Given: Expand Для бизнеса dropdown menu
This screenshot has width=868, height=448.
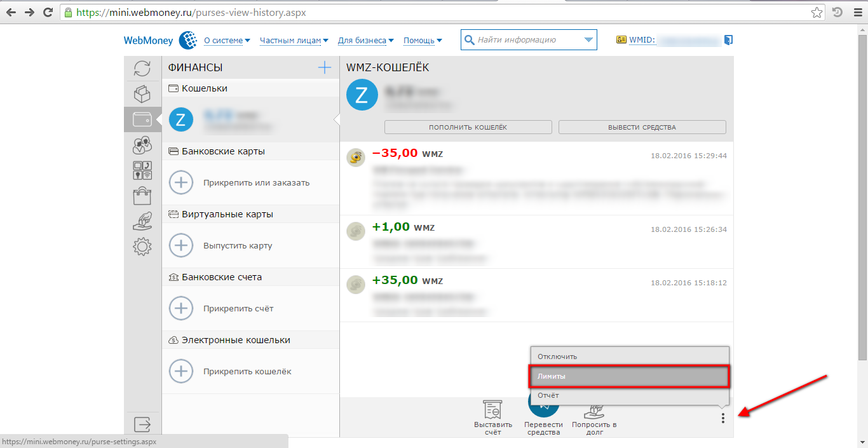Looking at the screenshot, I should coord(365,41).
